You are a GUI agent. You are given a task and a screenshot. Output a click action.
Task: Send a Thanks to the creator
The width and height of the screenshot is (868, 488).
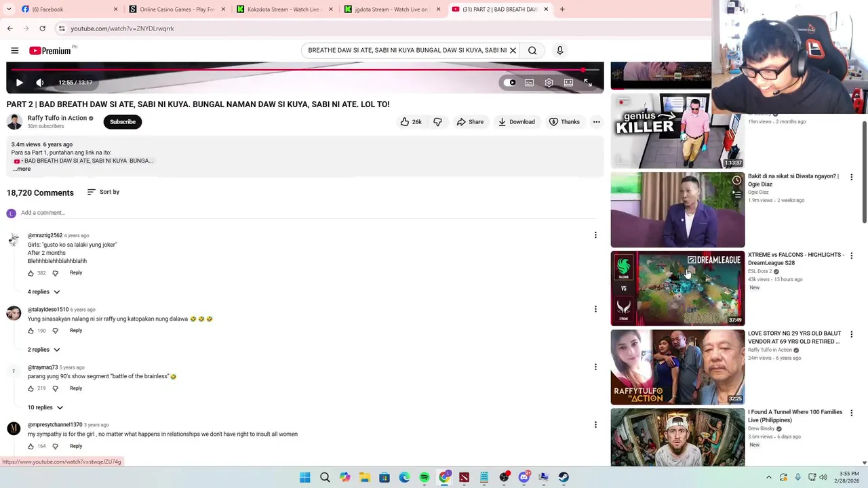coord(564,122)
